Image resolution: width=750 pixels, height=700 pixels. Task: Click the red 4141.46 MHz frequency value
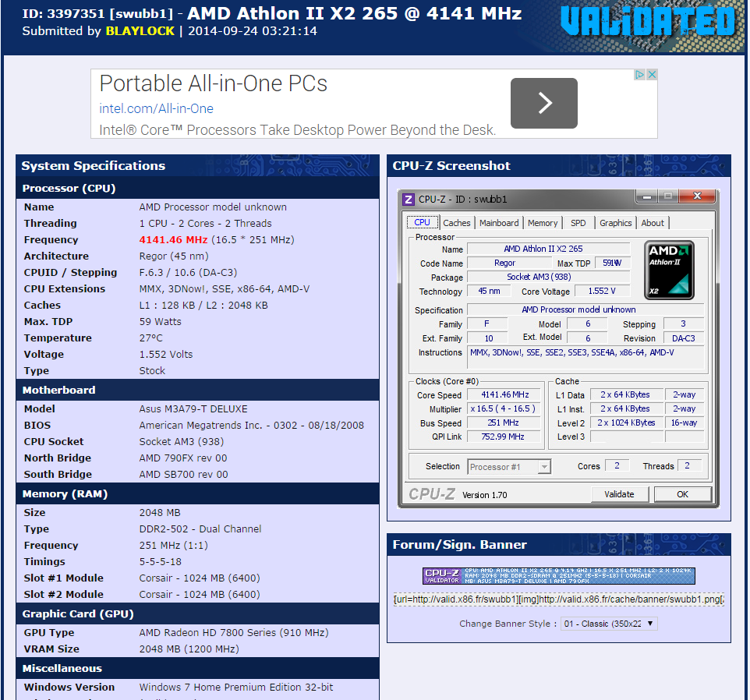click(173, 239)
